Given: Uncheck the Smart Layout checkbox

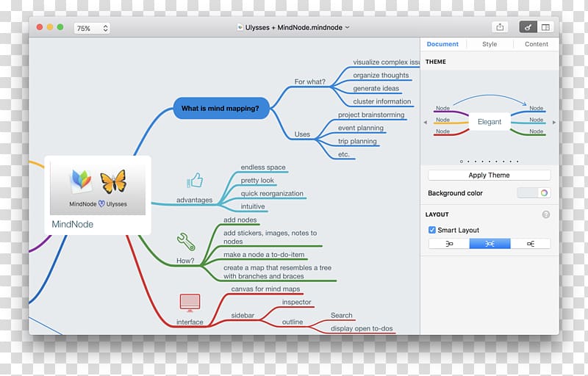Looking at the screenshot, I should [432, 230].
